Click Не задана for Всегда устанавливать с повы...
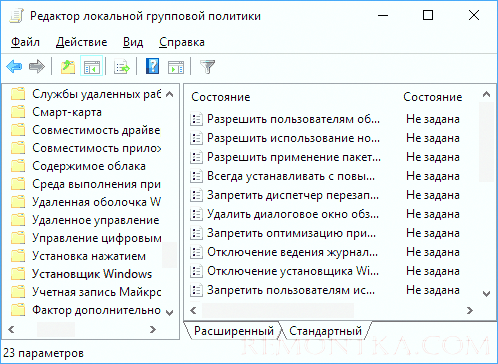498x364 pixels. (x=433, y=176)
